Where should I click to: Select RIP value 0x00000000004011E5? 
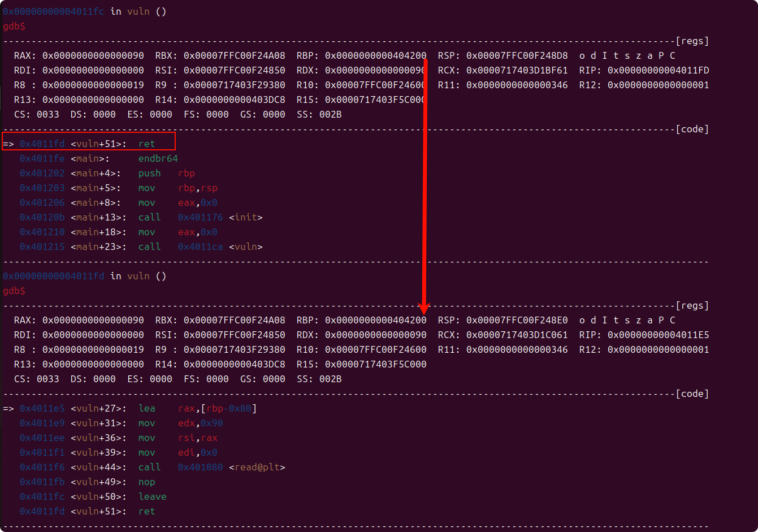[659, 335]
